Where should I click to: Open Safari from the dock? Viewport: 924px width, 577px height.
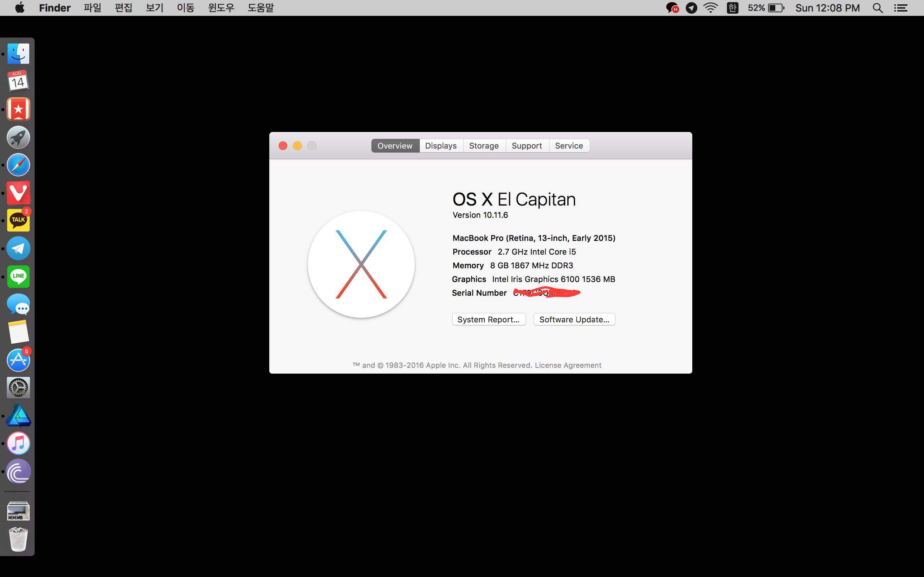[18, 165]
